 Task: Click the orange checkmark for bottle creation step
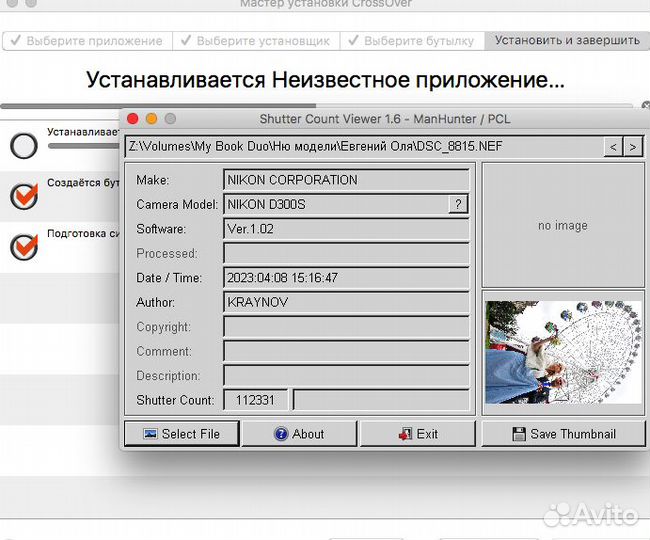coord(23,196)
